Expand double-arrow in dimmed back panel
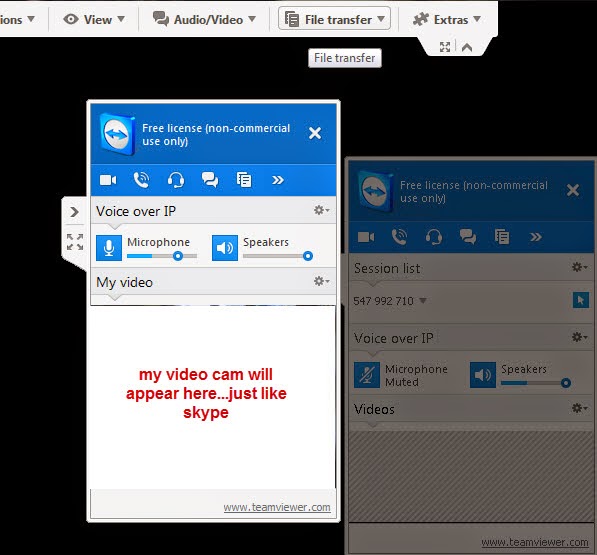The height and width of the screenshot is (555, 597). (535, 237)
